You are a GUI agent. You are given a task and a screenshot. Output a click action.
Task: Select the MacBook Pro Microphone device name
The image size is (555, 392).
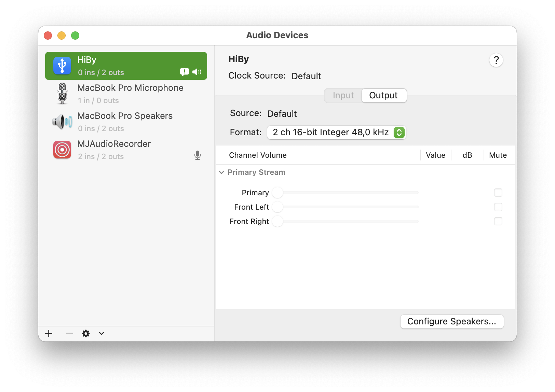click(130, 88)
